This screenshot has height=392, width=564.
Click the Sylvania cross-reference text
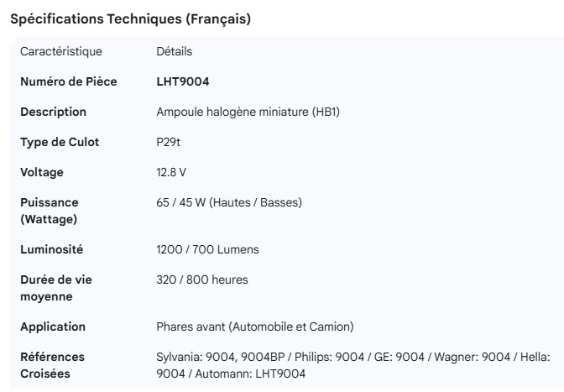click(352, 365)
